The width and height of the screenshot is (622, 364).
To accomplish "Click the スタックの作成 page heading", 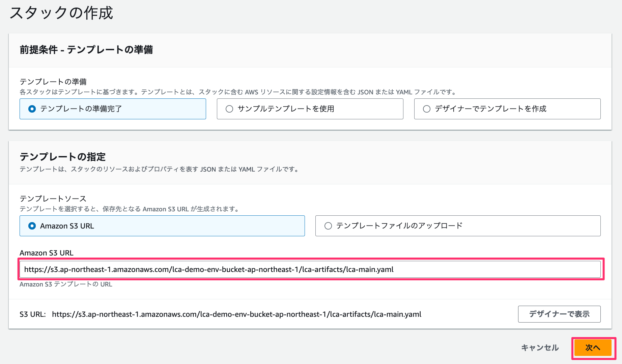I will pos(61,13).
